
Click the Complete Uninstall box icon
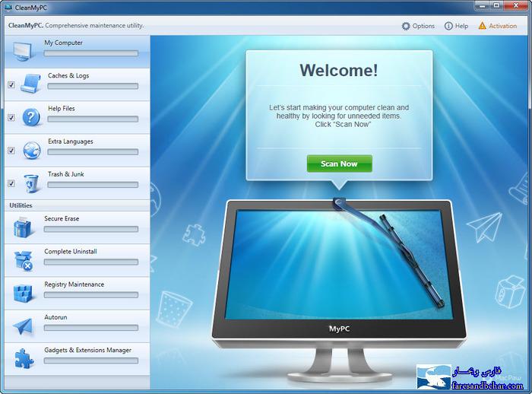tap(23, 259)
